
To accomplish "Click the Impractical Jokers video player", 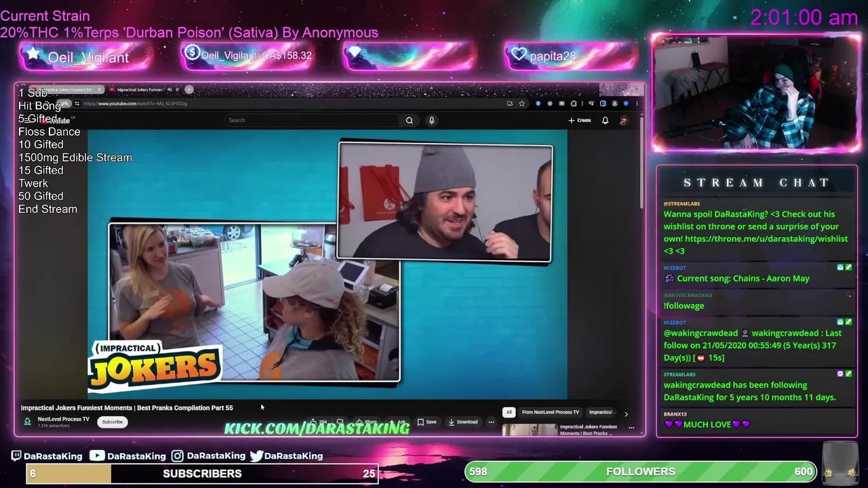I will pos(328,264).
